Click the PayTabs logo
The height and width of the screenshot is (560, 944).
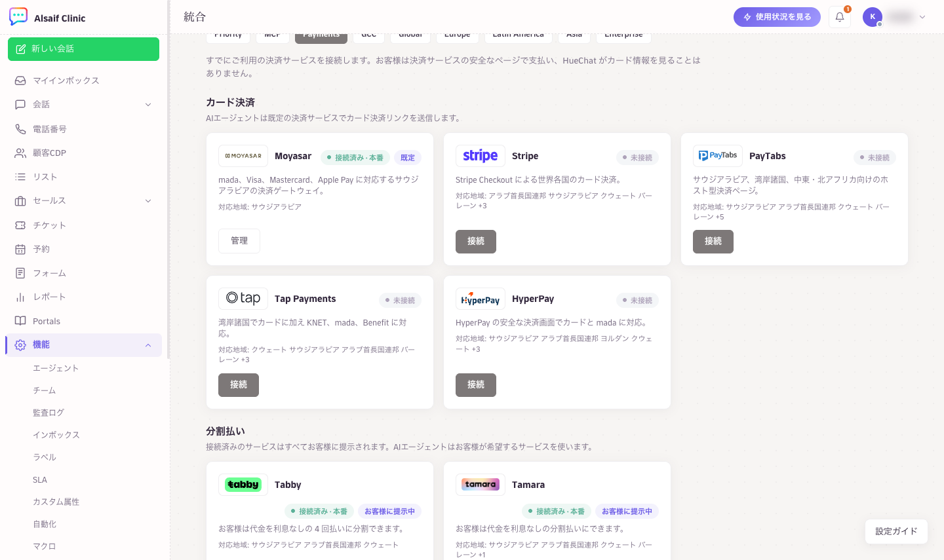pos(718,156)
